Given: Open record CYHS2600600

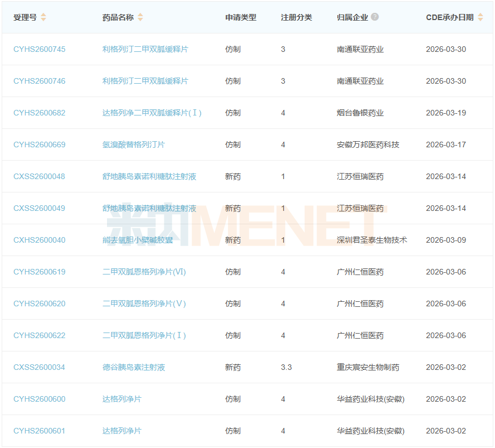Looking at the screenshot, I should click(x=39, y=399).
